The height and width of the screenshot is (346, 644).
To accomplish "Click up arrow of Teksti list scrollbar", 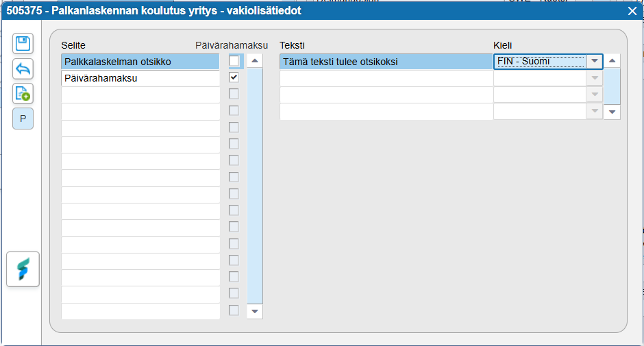I will [x=612, y=61].
